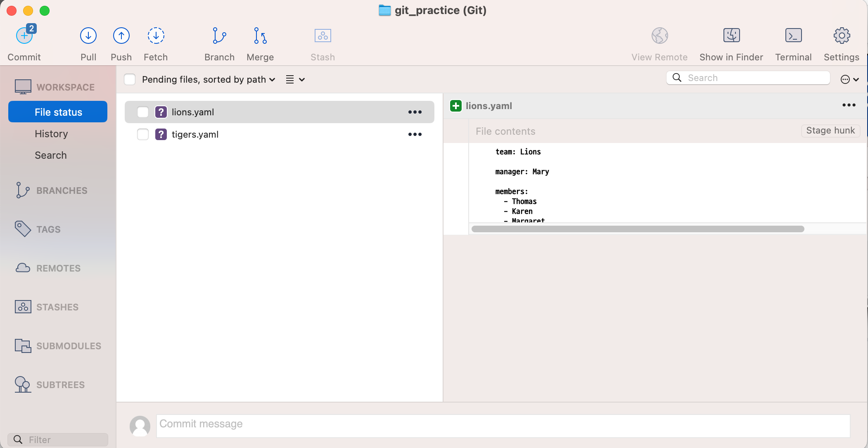868x448 pixels.
Task: Click the Fetch toolbar icon
Action: click(x=156, y=36)
